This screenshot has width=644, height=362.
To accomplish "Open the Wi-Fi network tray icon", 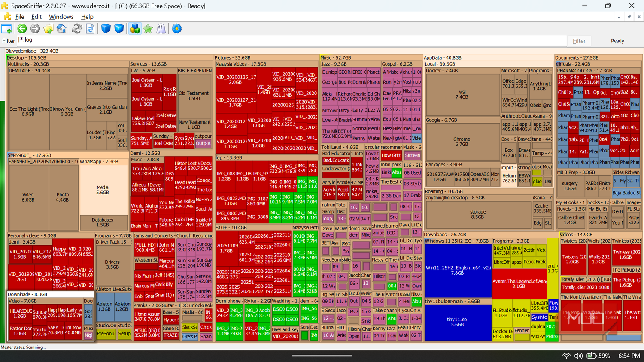I will coord(566,356).
